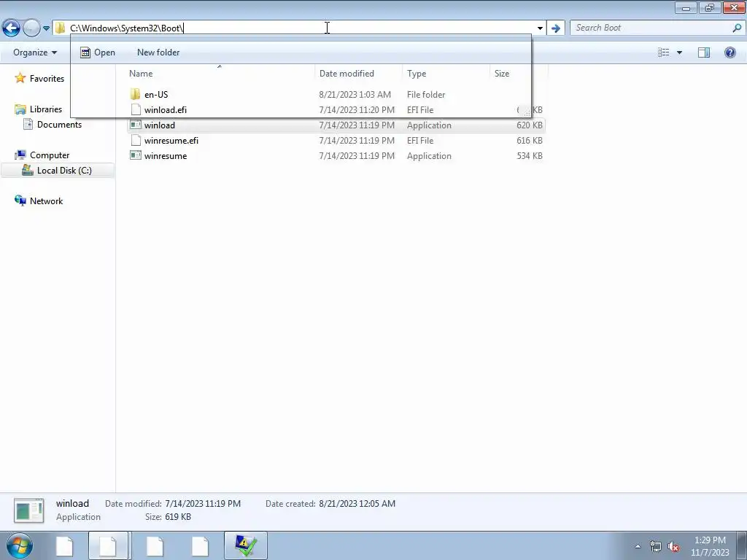The height and width of the screenshot is (560, 747).
Task: Click the New folder button
Action: click(x=158, y=52)
